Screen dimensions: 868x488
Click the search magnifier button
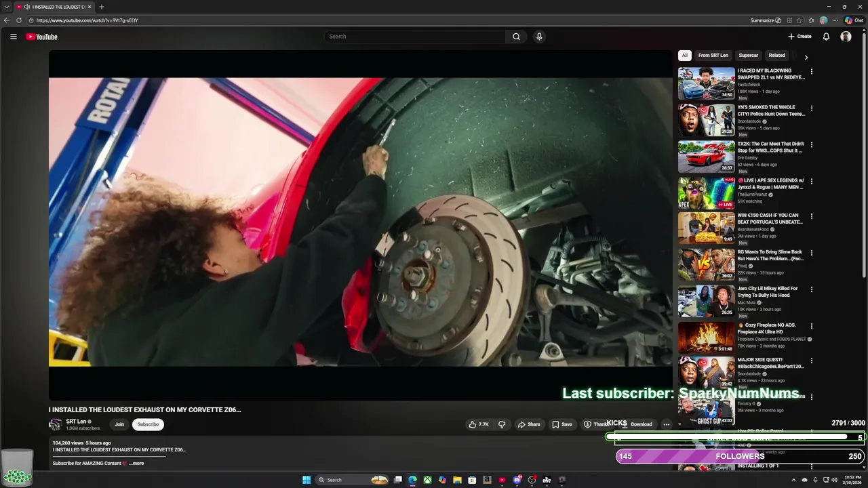point(516,37)
